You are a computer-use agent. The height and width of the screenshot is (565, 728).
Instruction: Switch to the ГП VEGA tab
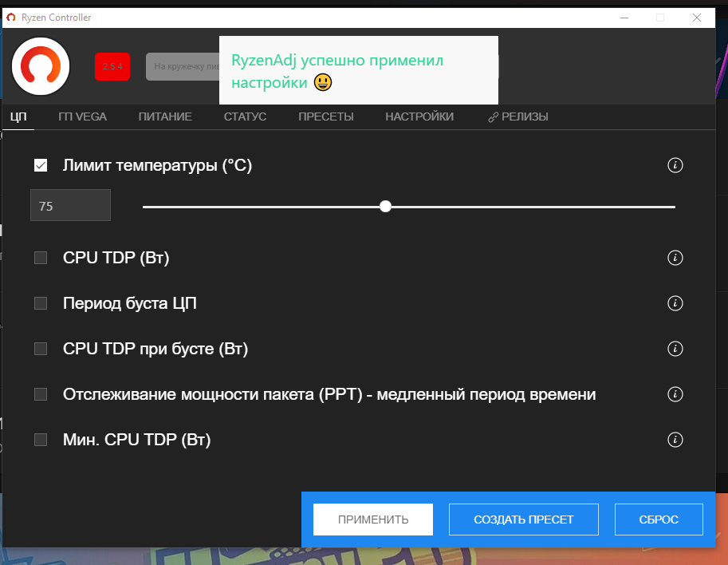(82, 117)
